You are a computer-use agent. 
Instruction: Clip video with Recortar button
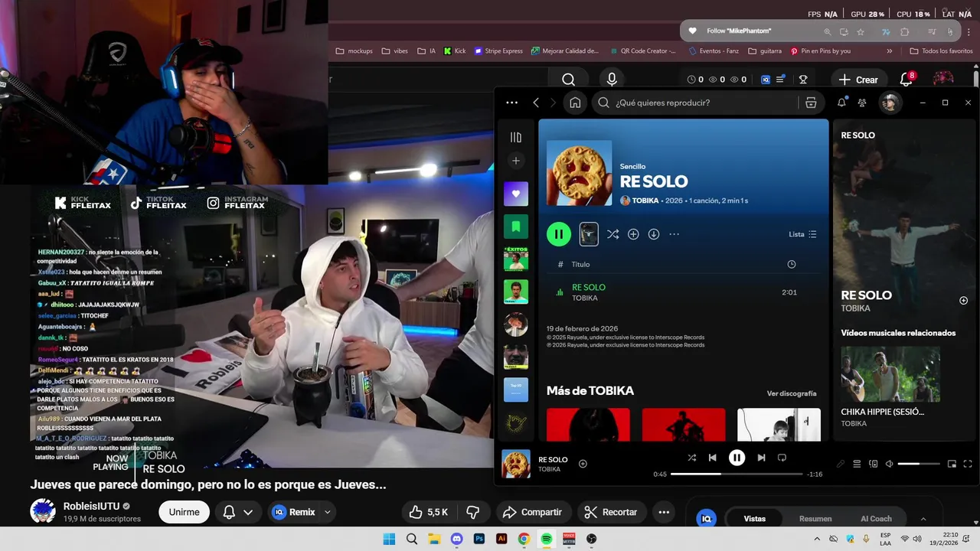[611, 512]
